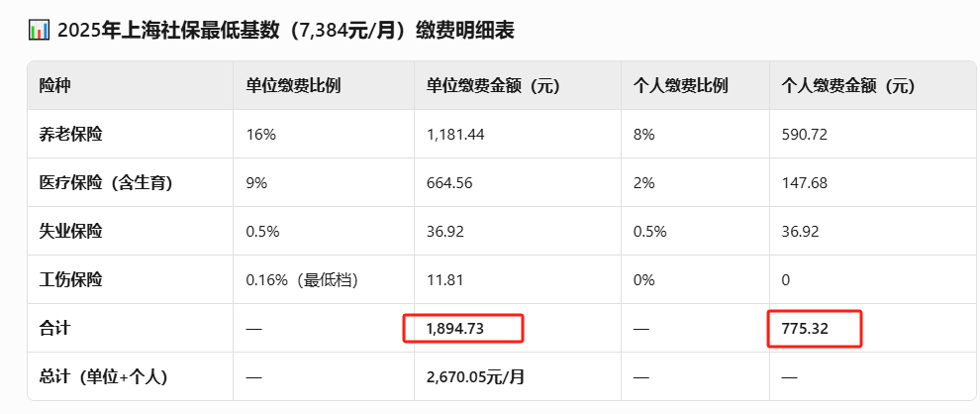This screenshot has width=980, height=414.
Task: Select the 664.56 medical amount cell
Action: click(x=449, y=182)
